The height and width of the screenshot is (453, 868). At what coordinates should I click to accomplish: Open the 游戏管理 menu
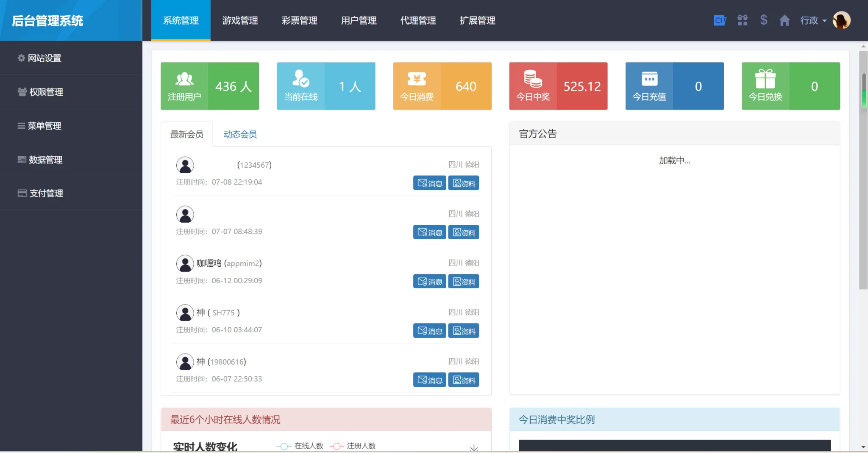tap(240, 20)
